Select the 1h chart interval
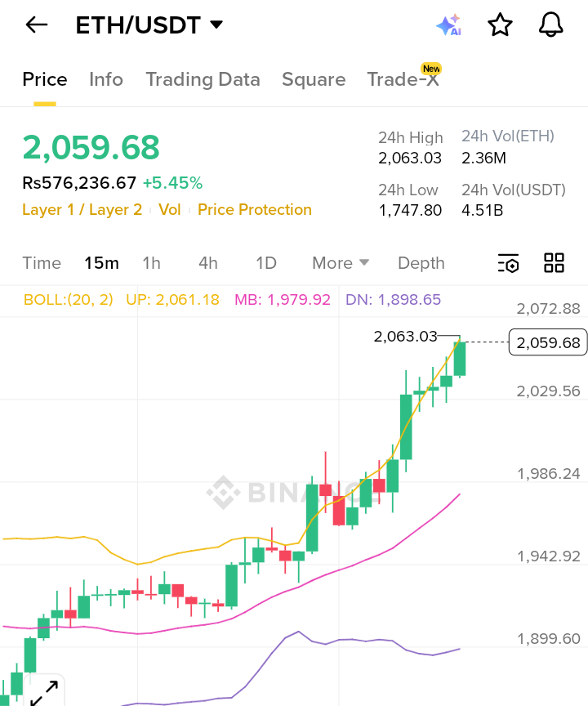588x706 pixels. coord(151,263)
